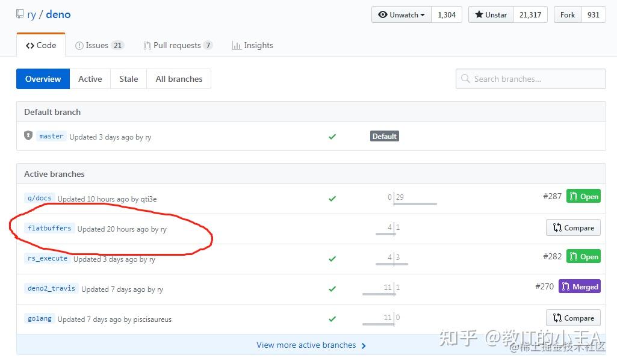The image size is (617, 364).
Task: Click the repository book icon beside ry/deno
Action: [19, 13]
